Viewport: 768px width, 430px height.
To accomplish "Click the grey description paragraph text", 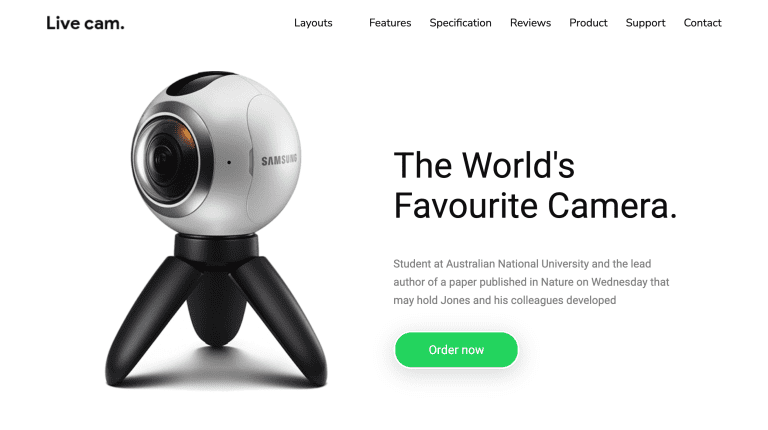I will pos(531,282).
